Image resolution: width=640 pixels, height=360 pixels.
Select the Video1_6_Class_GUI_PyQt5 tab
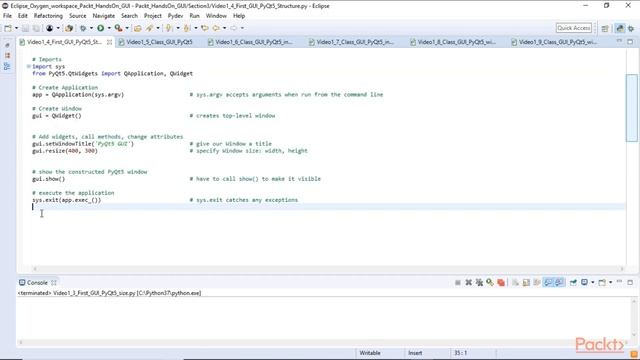tap(253, 42)
